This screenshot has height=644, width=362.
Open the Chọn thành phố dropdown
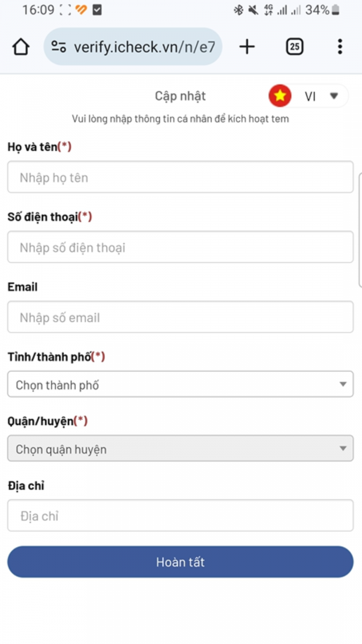coord(180,384)
